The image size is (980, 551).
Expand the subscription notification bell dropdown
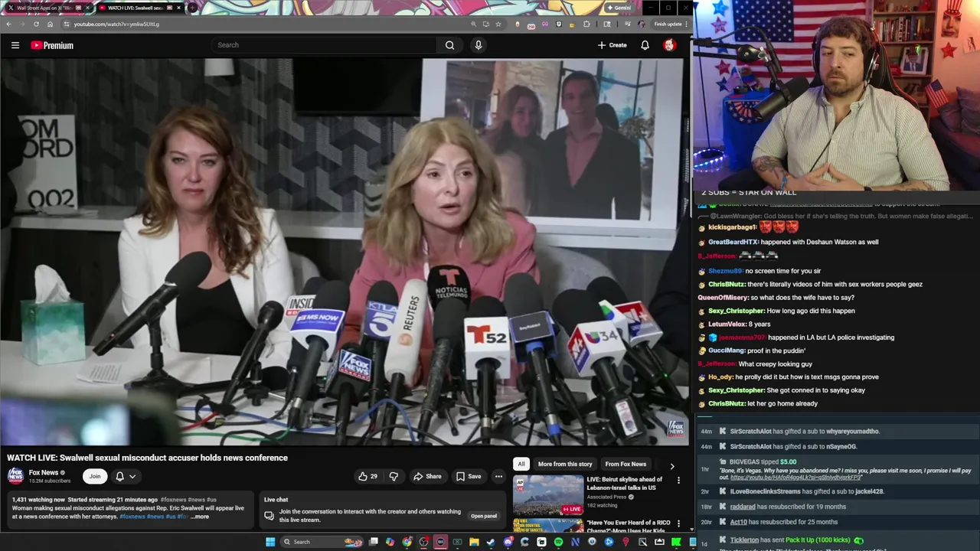click(126, 476)
